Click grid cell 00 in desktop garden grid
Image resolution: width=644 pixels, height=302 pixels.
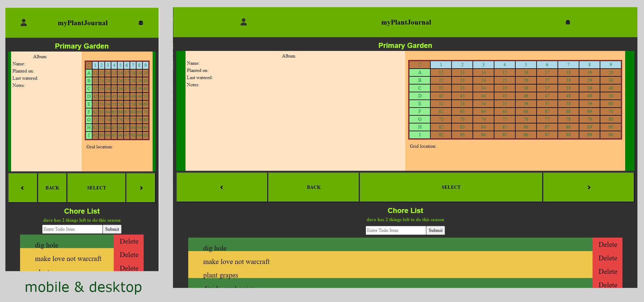[x=610, y=135]
